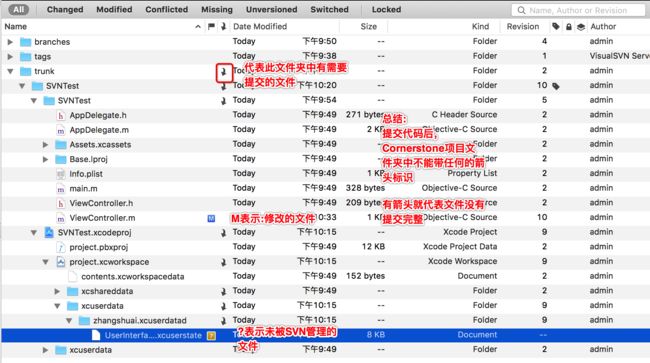This screenshot has height=363, width=650.
Task: Collapse the nested SVNTest folder
Action: click(34, 101)
